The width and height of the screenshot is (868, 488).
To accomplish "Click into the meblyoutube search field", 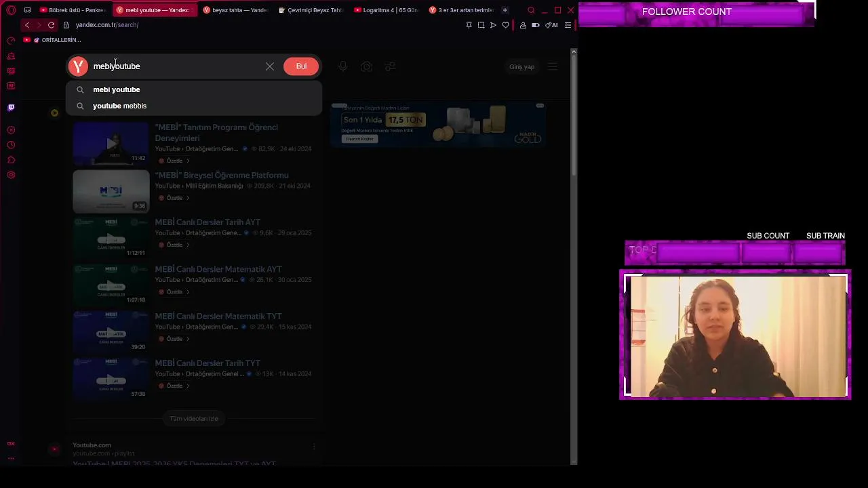I will (x=176, y=66).
